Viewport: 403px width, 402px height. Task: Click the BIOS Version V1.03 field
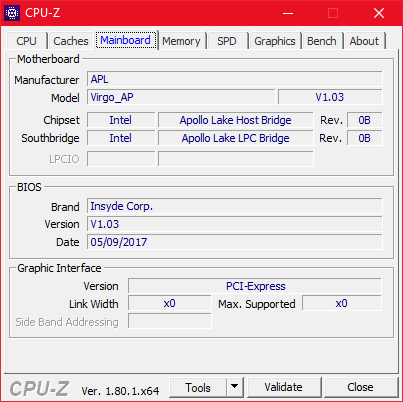[x=235, y=224]
